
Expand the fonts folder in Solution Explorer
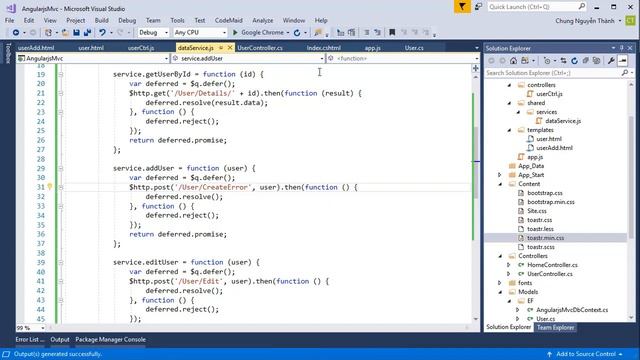tap(500, 283)
